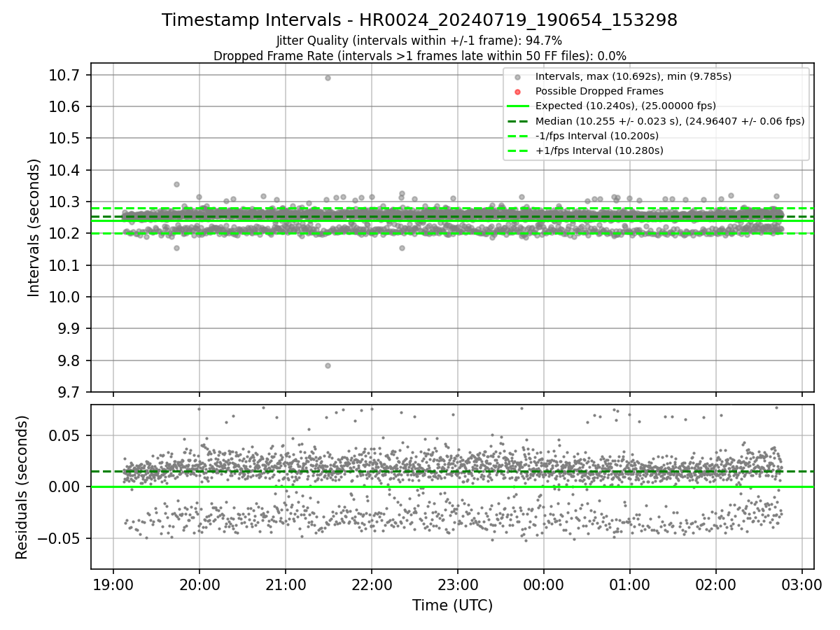
Task: Click the 'Time (UTC)' x-axis label
Action: 452,605
